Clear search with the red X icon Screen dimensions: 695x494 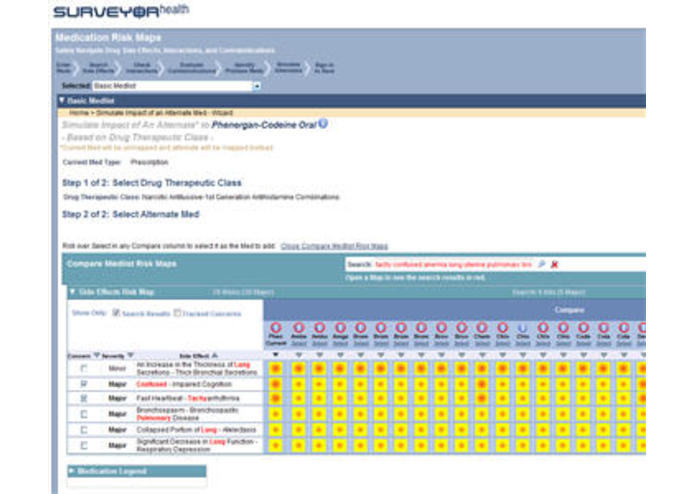[x=554, y=265]
